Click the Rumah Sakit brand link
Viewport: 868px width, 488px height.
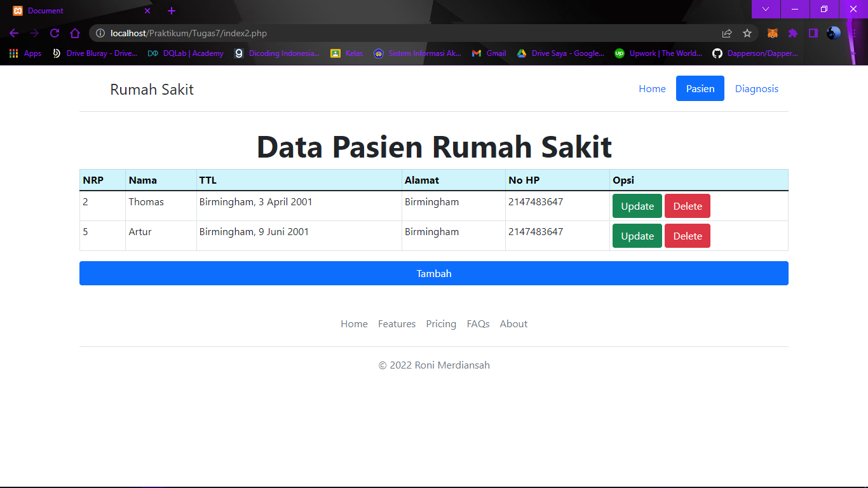(152, 89)
